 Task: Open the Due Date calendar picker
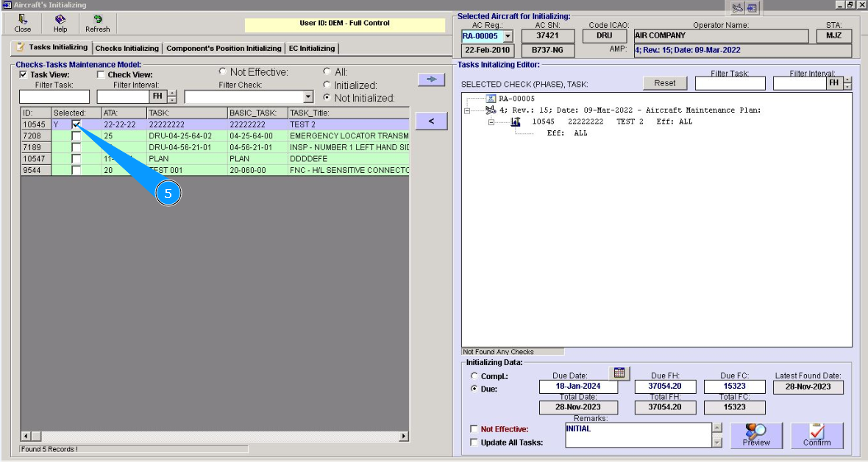620,373
